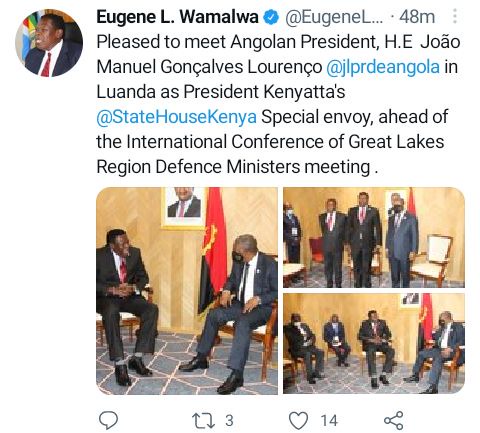Like the tweet with the heart icon

[298, 420]
